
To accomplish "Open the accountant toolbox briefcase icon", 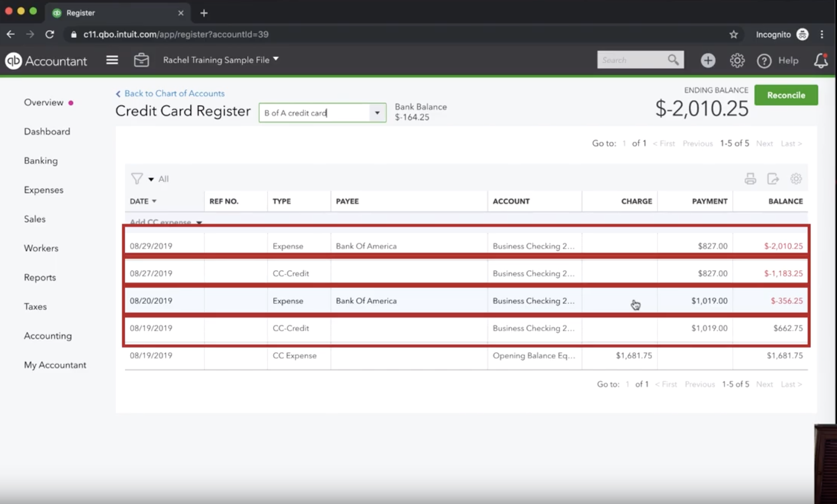I will tap(141, 60).
